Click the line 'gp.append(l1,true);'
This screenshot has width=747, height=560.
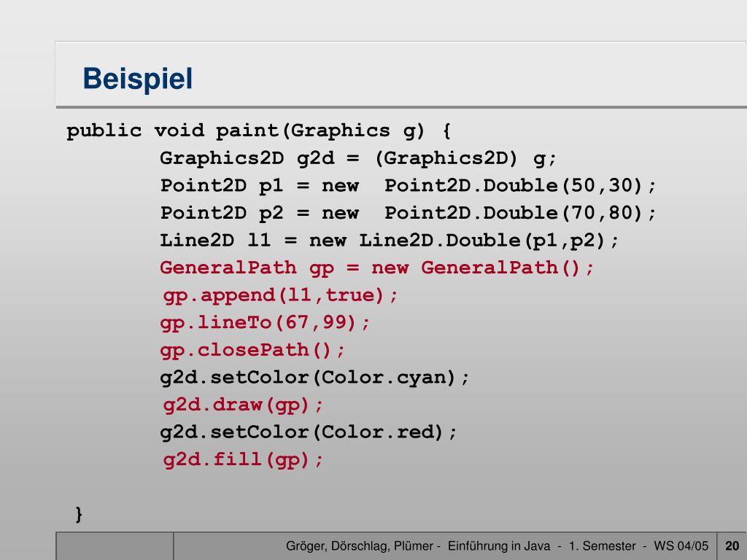[280, 295]
